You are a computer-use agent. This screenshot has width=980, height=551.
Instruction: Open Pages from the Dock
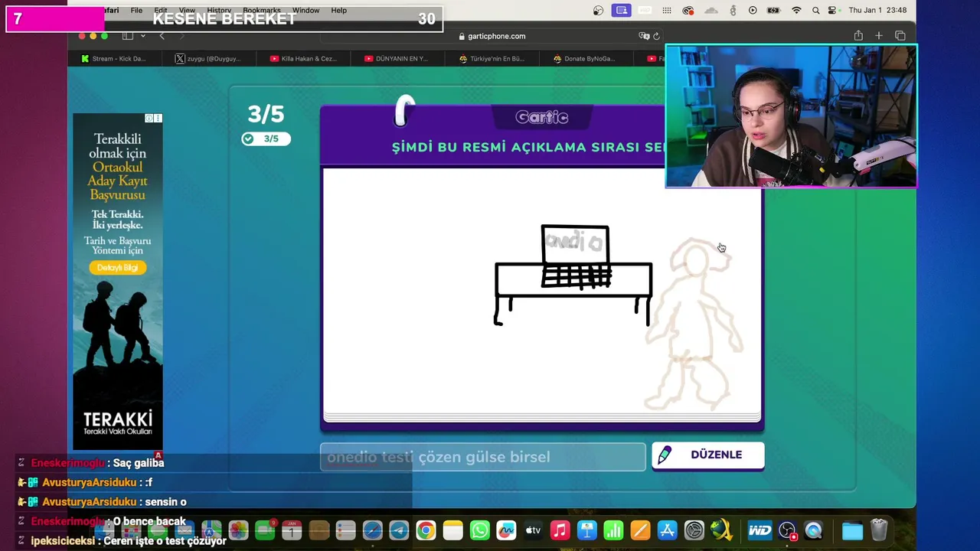(x=641, y=530)
